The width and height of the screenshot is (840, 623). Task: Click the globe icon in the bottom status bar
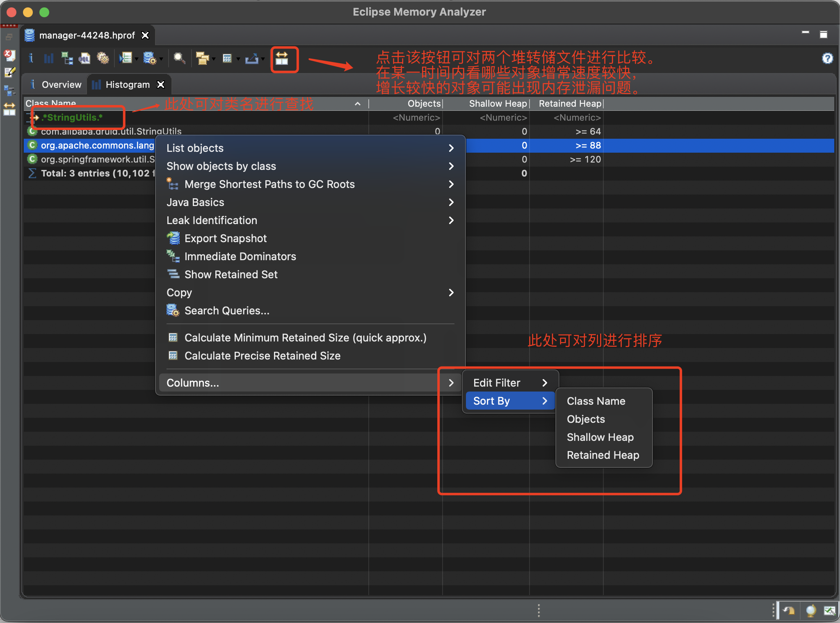[810, 611]
